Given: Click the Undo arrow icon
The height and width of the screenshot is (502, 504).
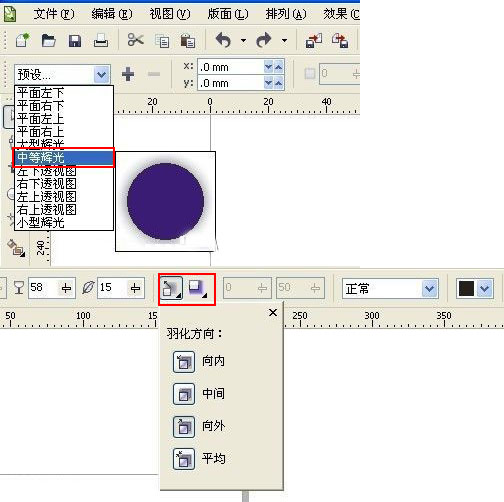Looking at the screenshot, I should tap(223, 40).
